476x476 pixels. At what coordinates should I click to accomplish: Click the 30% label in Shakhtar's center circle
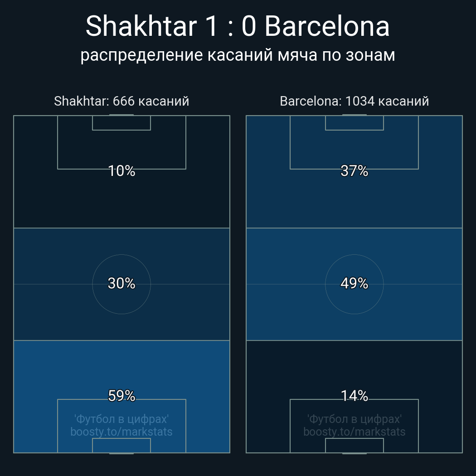[121, 283]
